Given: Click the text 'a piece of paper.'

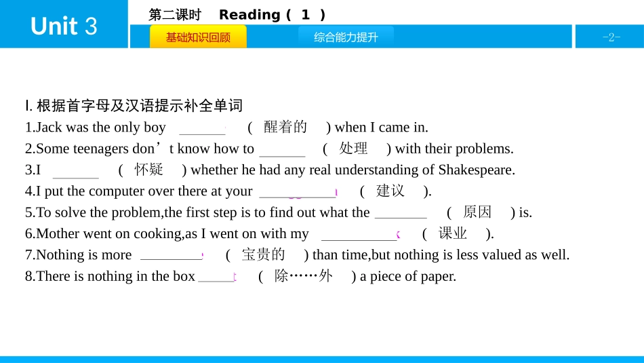Looking at the screenshot, I should [408, 276].
